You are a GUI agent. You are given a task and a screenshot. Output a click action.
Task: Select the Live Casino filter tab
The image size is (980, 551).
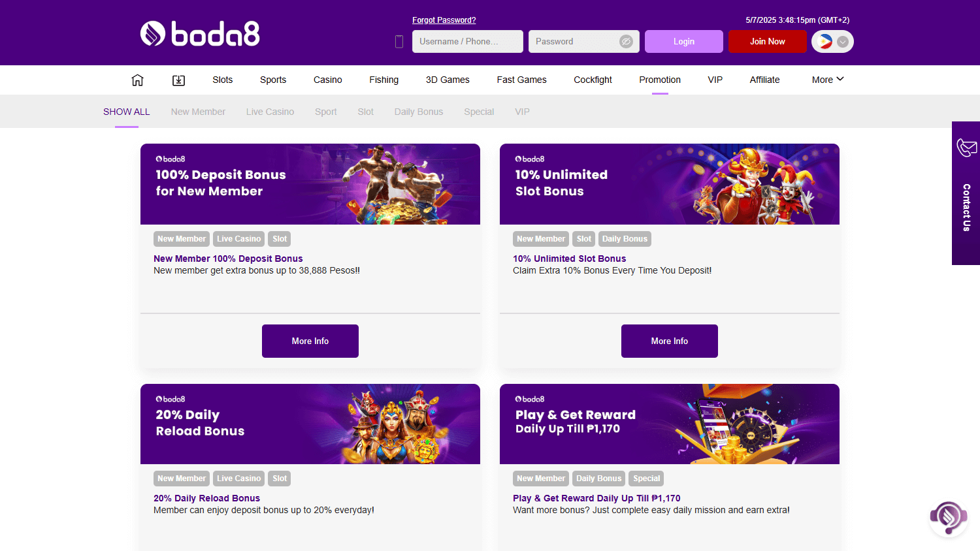tap(270, 112)
